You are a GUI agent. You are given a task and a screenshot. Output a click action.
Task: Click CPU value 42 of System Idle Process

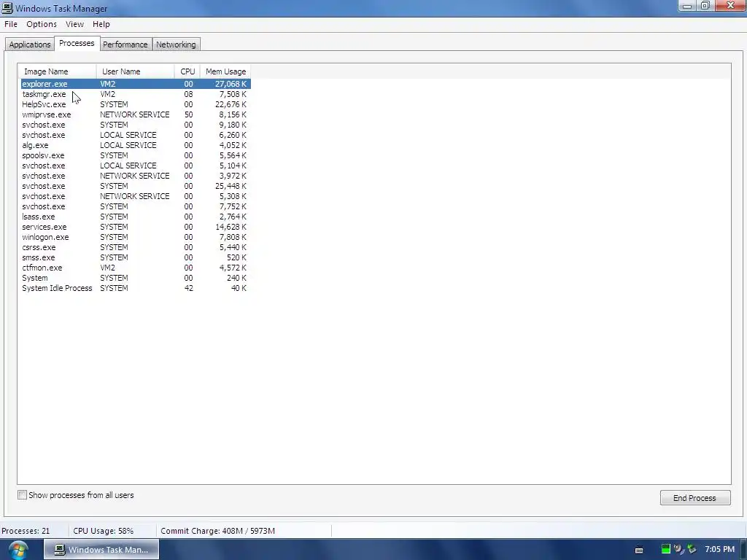pos(189,288)
